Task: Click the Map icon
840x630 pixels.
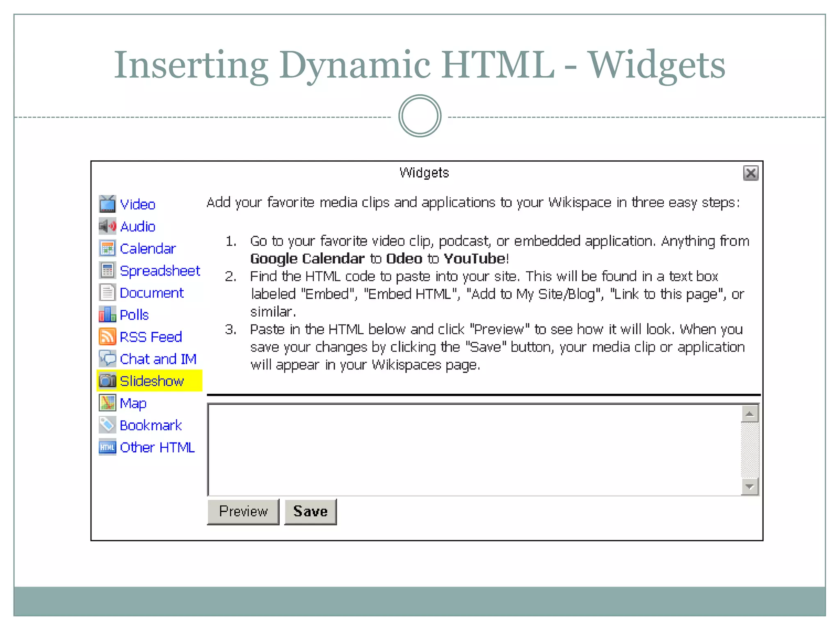Action: click(107, 403)
